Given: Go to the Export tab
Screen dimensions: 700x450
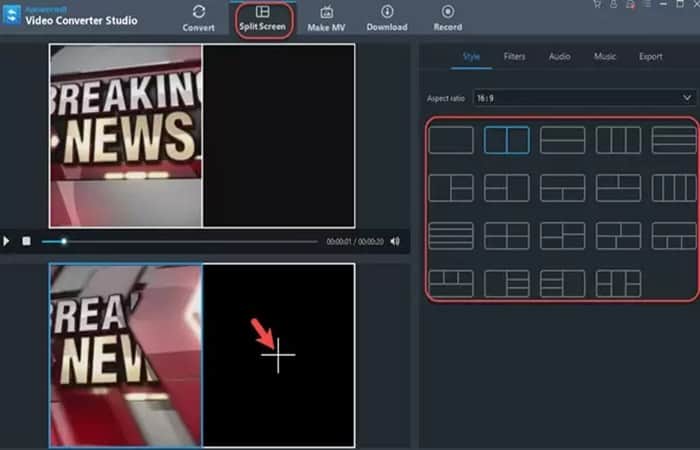Looking at the screenshot, I should click(650, 57).
